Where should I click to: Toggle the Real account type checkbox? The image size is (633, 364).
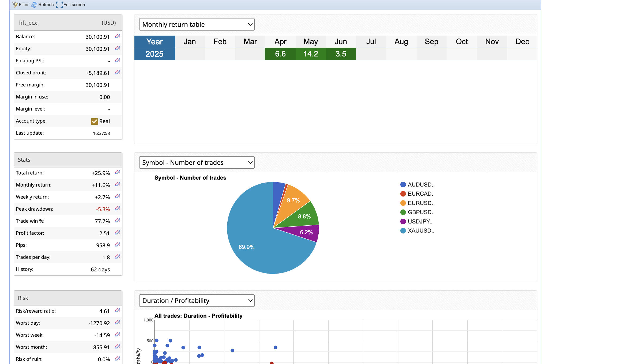tap(94, 121)
